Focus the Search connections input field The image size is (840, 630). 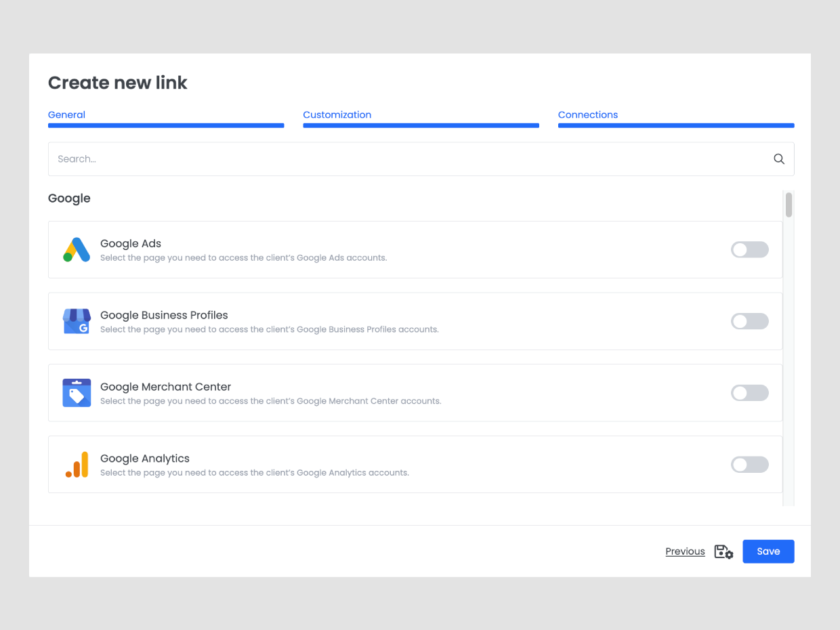click(x=406, y=159)
